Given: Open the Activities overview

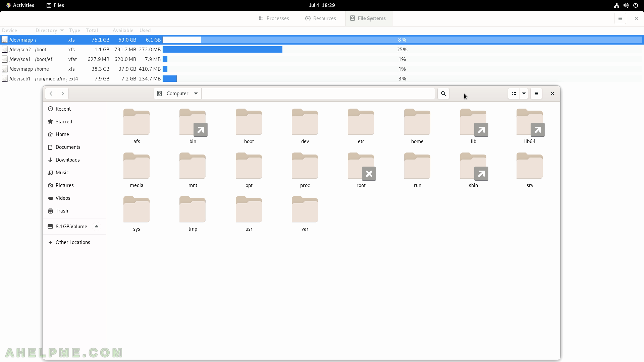Looking at the screenshot, I should 20,5.
